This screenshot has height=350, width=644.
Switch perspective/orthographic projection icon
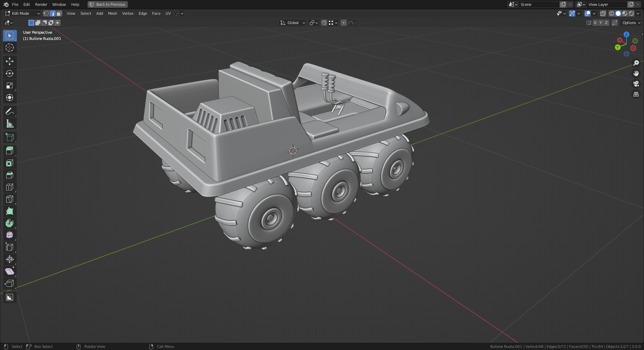[x=636, y=94]
